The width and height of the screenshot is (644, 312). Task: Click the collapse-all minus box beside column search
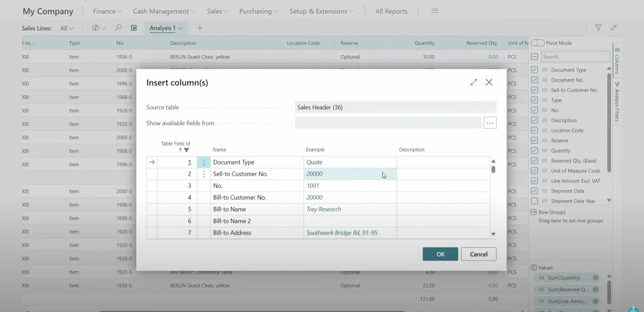click(x=534, y=57)
